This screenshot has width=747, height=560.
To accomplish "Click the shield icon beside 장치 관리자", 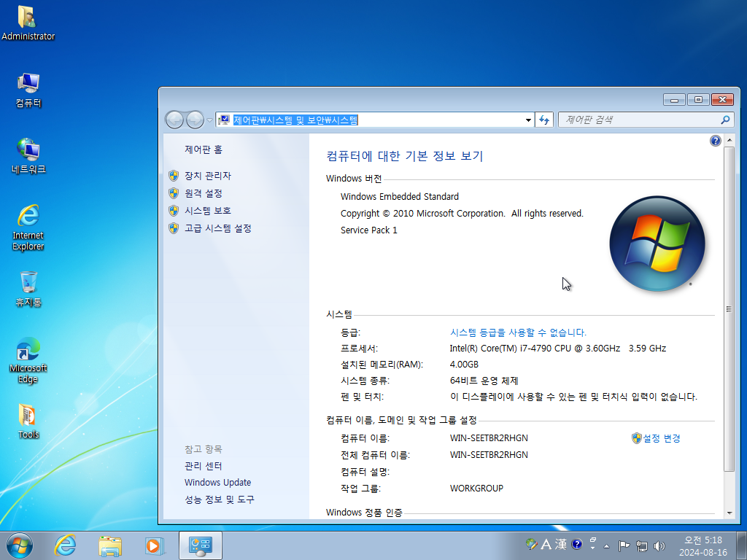I will click(x=174, y=176).
